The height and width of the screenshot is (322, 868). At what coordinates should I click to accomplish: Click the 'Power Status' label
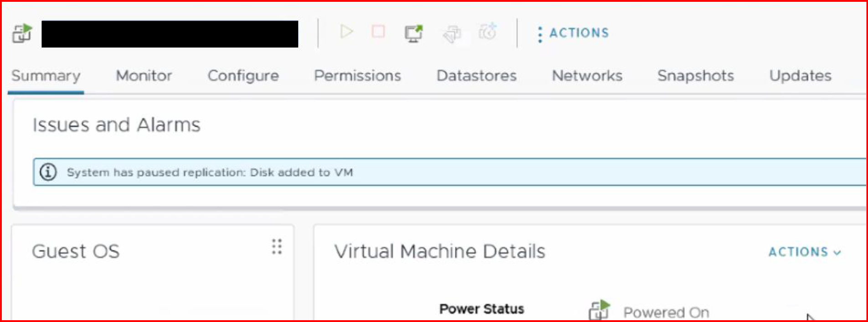482,309
